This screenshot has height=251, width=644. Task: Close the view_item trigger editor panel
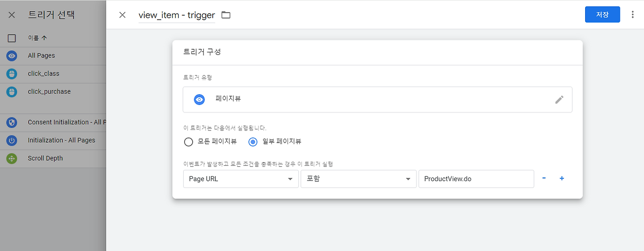coord(122,15)
